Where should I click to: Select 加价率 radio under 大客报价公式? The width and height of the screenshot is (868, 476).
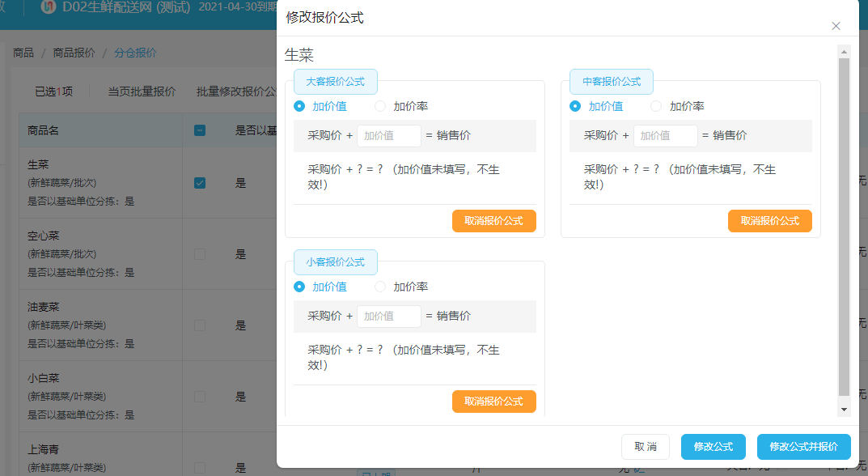click(x=380, y=106)
